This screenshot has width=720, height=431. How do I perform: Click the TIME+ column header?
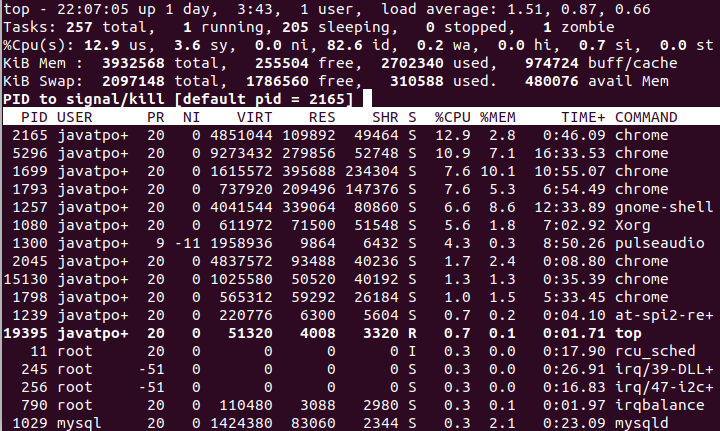click(x=583, y=118)
